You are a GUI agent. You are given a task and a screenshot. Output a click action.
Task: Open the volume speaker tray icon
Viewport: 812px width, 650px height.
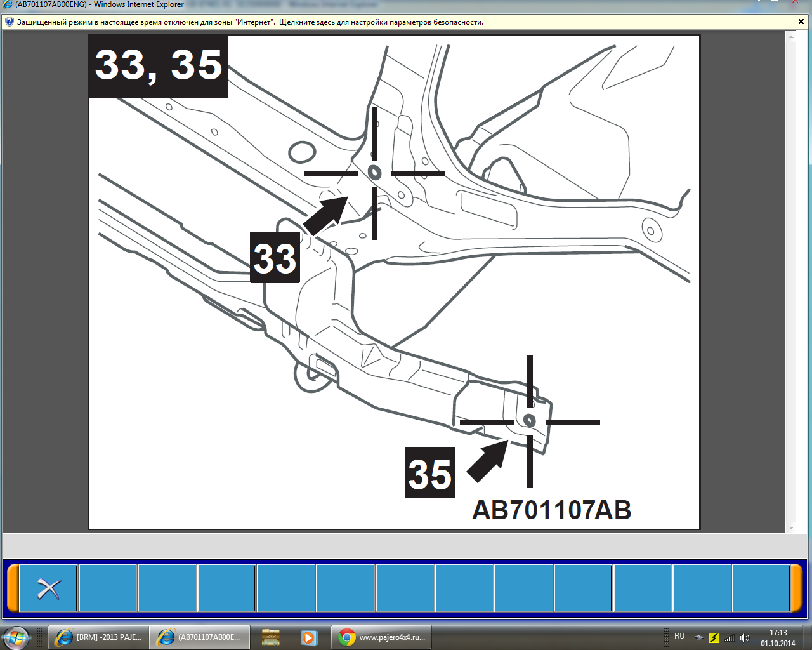pyautogui.click(x=745, y=638)
